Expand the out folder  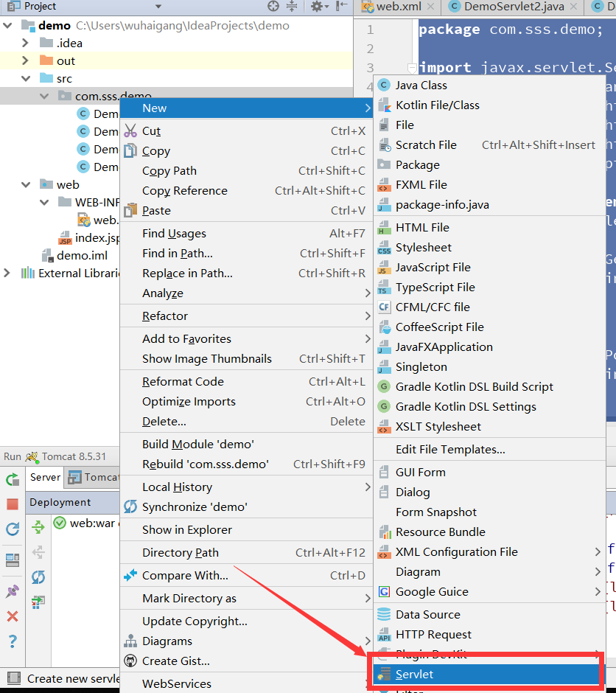[25, 60]
